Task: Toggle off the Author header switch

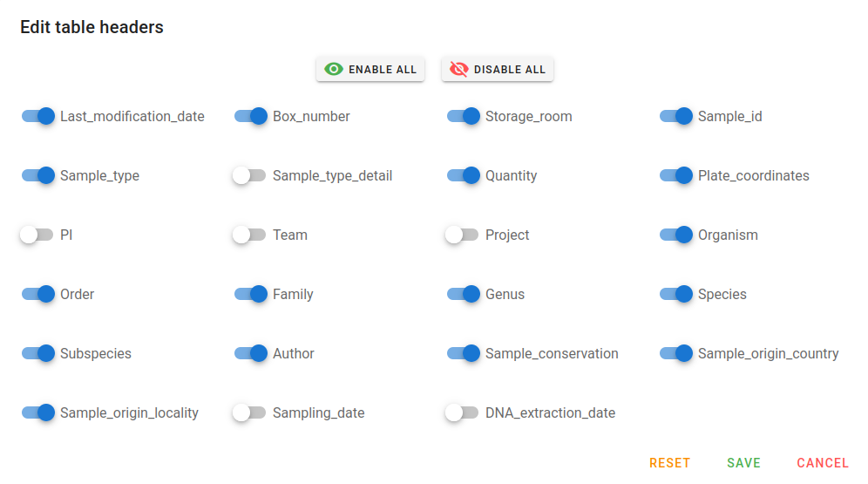Action: 251,353
